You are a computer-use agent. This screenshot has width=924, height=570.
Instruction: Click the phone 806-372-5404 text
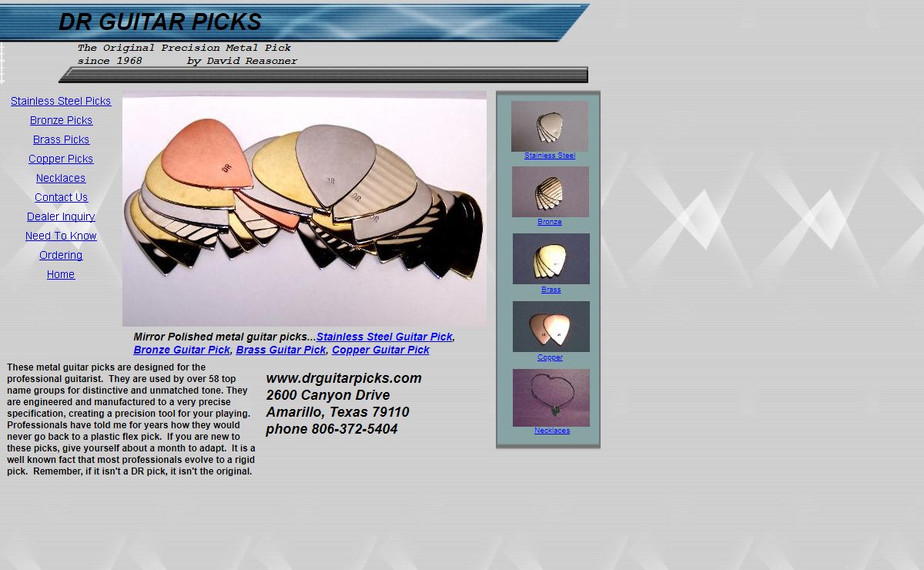(332, 429)
